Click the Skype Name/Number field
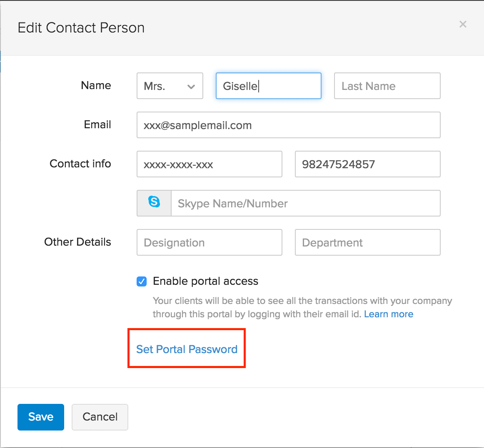Viewport: 484px width, 448px height. [x=305, y=204]
